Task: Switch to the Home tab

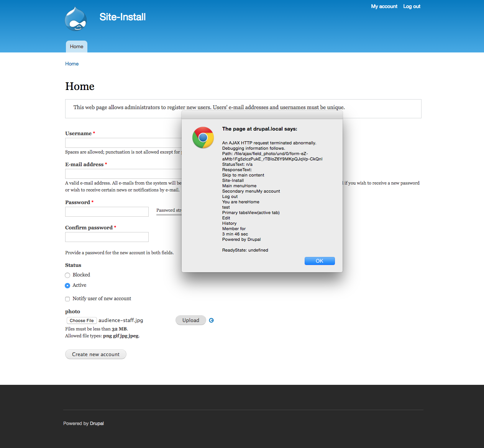Action: [x=76, y=46]
